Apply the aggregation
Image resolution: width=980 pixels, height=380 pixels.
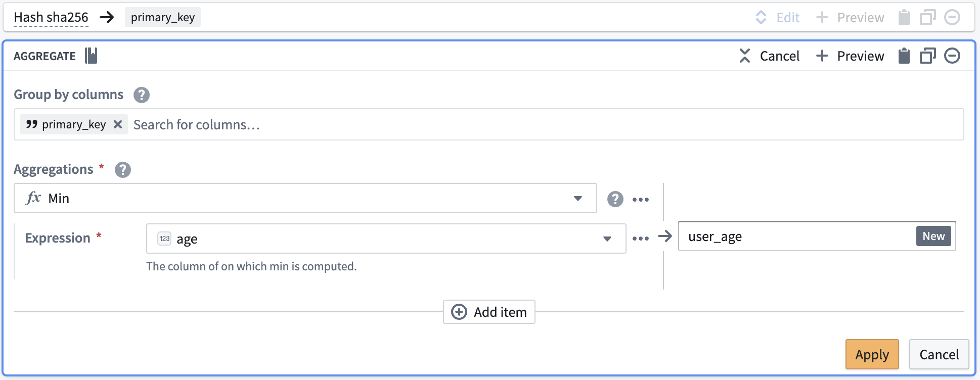[x=872, y=354]
